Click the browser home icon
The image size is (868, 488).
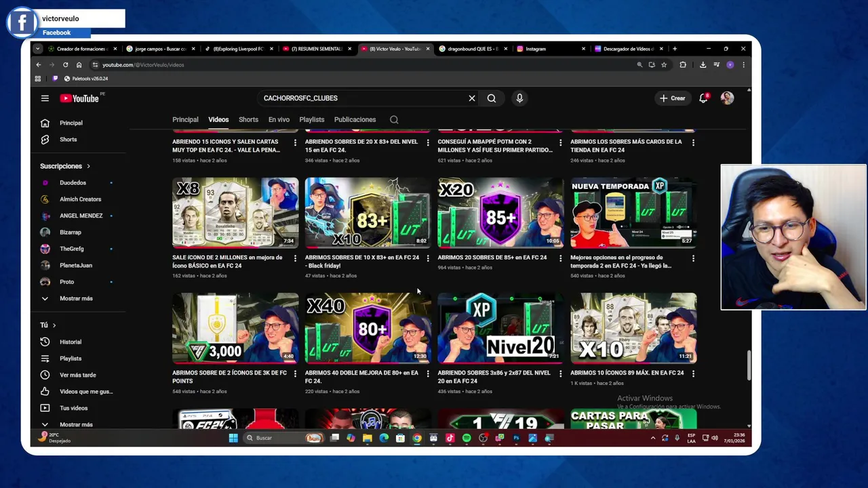pos(79,65)
